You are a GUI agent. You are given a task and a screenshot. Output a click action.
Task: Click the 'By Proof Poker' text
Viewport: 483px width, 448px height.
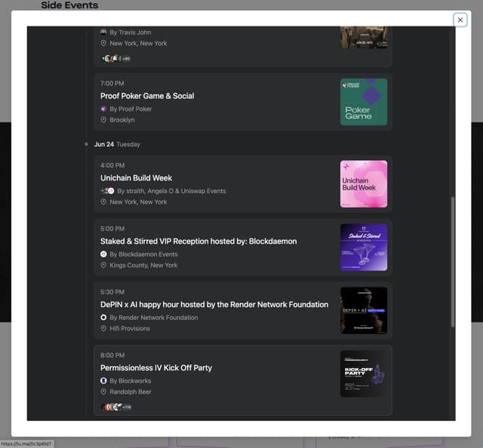(x=131, y=109)
